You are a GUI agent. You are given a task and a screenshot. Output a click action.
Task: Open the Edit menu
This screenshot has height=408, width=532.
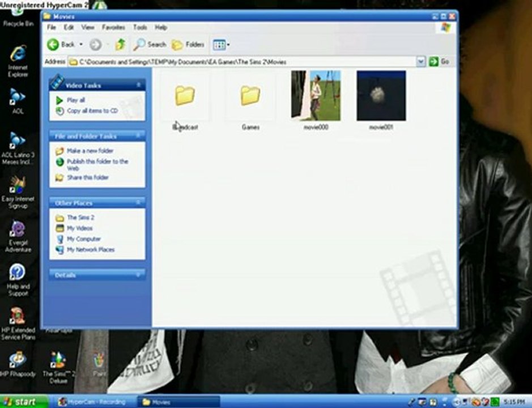tap(69, 28)
